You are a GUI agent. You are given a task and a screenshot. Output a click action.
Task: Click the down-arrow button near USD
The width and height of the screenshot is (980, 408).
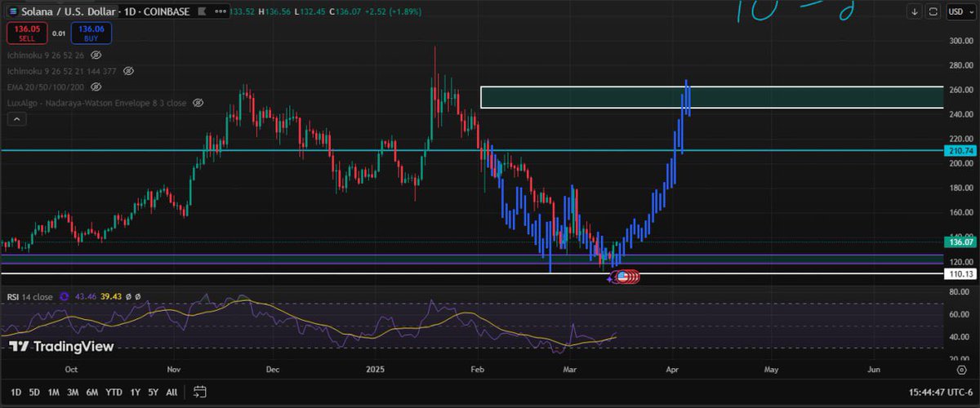tap(916, 12)
